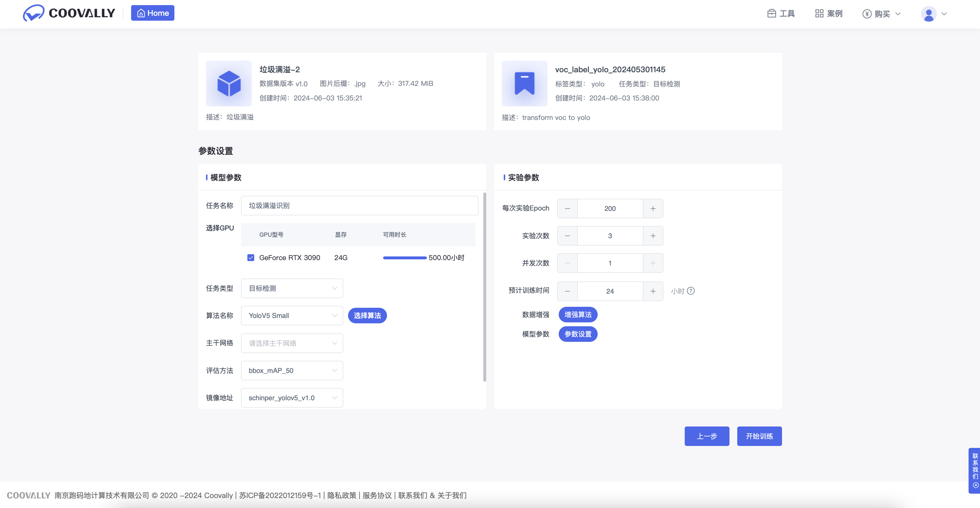Click the augmentation algorithm button
The height and width of the screenshot is (508, 980).
(x=577, y=315)
